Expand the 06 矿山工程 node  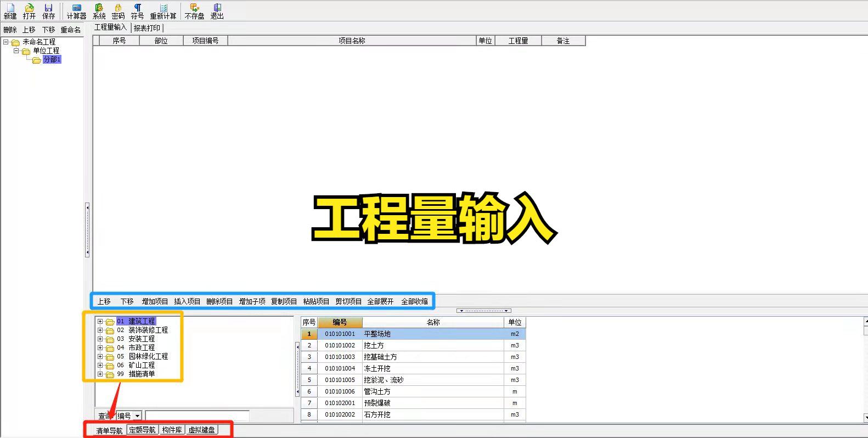(100, 365)
